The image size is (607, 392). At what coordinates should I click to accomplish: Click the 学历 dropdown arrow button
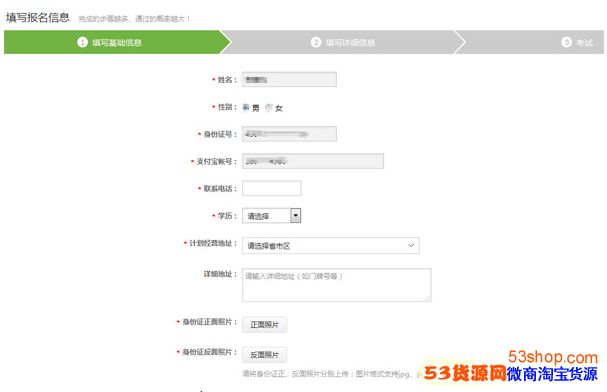click(295, 216)
